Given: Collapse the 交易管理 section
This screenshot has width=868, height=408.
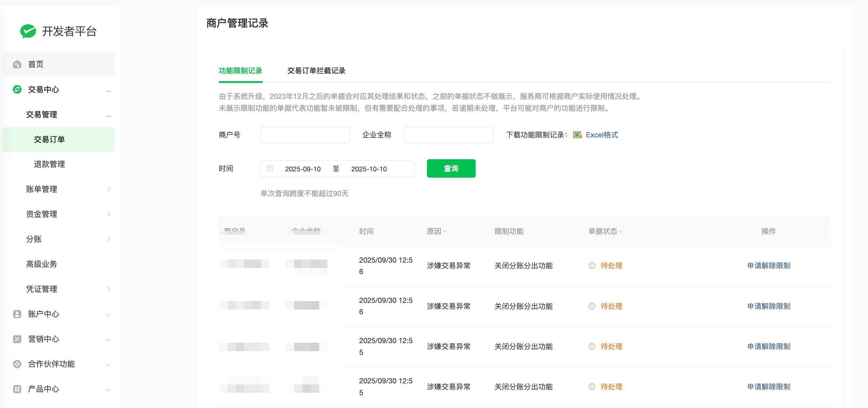Looking at the screenshot, I should point(109,116).
